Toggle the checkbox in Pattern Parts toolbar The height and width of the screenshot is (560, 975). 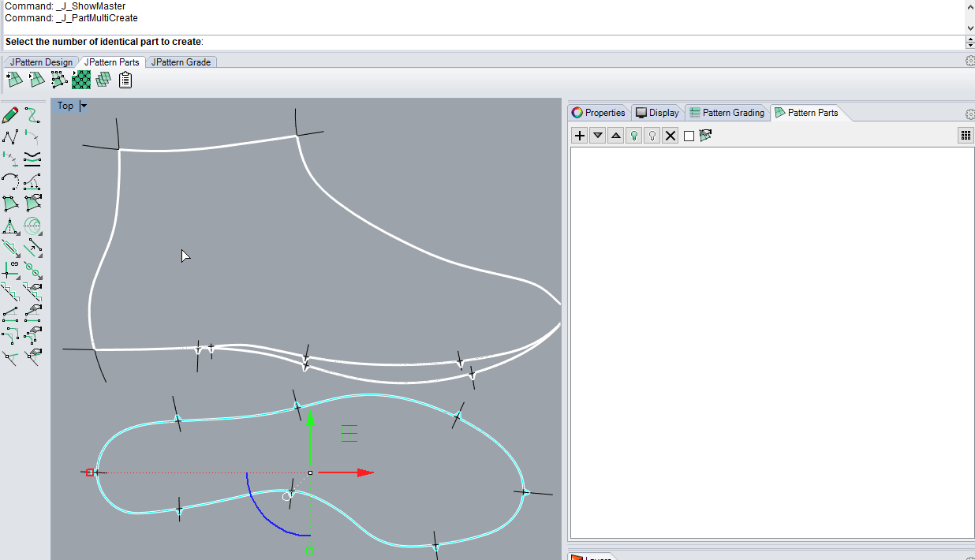[x=689, y=136]
